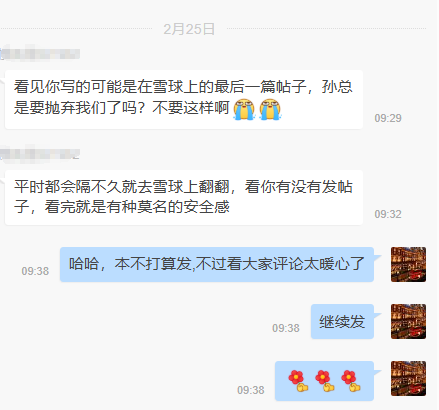Click the blurred sender name above first message
Image resolution: width=439 pixels, height=410 pixels.
point(40,54)
